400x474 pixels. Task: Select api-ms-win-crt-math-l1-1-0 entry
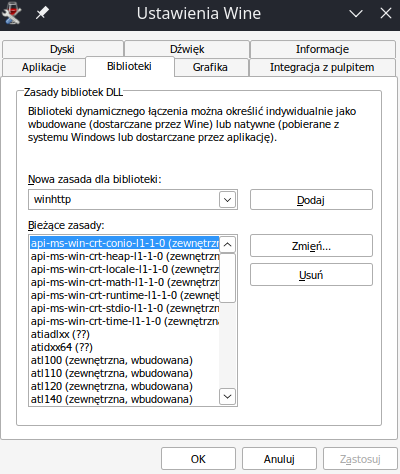click(x=125, y=282)
